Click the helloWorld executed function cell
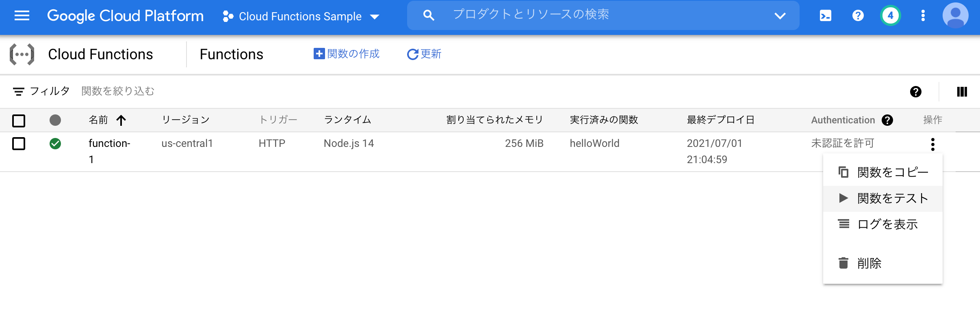Image resolution: width=980 pixels, height=310 pixels. pos(595,144)
